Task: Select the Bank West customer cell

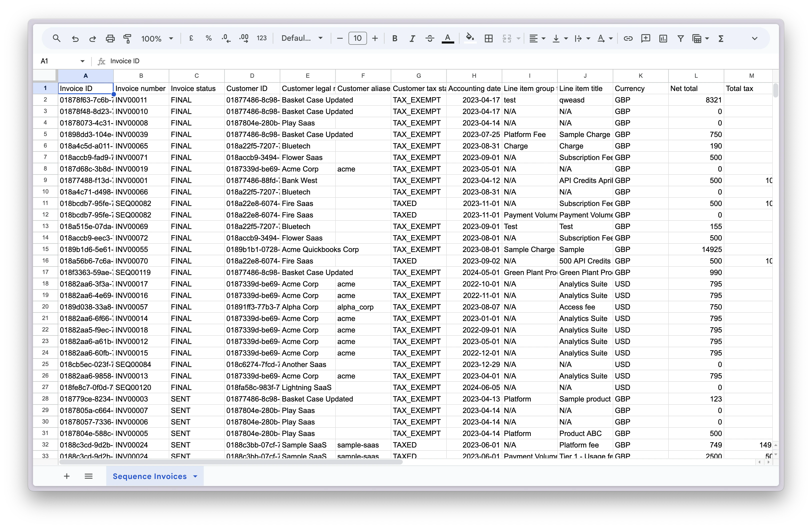Action: click(x=308, y=180)
